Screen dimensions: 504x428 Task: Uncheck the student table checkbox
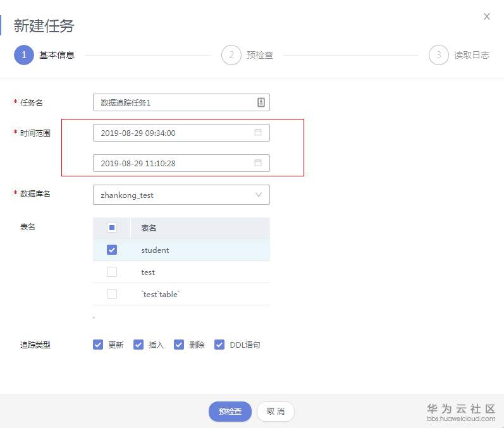pyautogui.click(x=112, y=250)
